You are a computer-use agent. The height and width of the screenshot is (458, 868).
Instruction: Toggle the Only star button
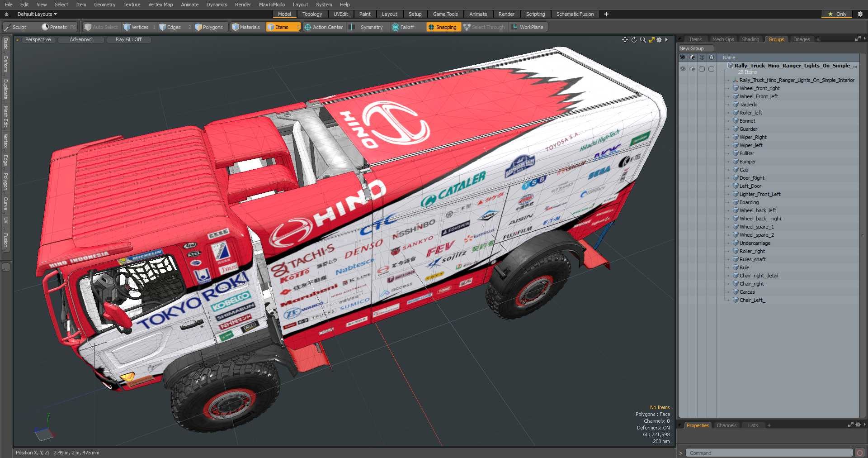[837, 14]
